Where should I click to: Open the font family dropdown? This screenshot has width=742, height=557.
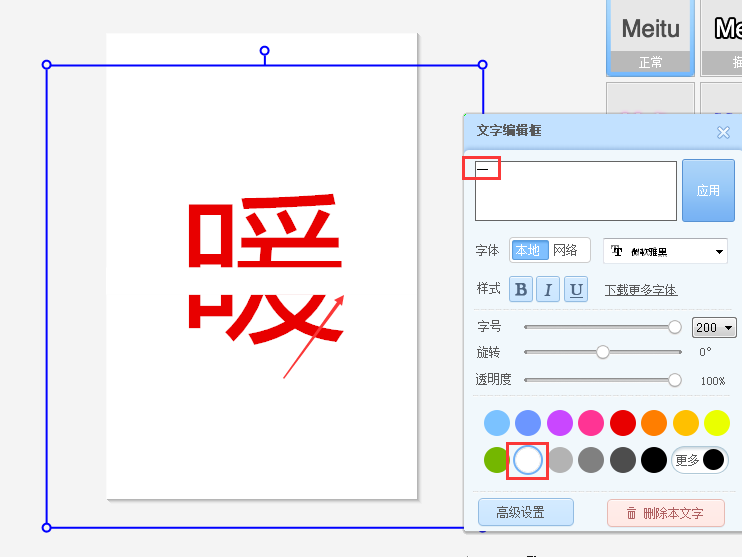click(665, 251)
